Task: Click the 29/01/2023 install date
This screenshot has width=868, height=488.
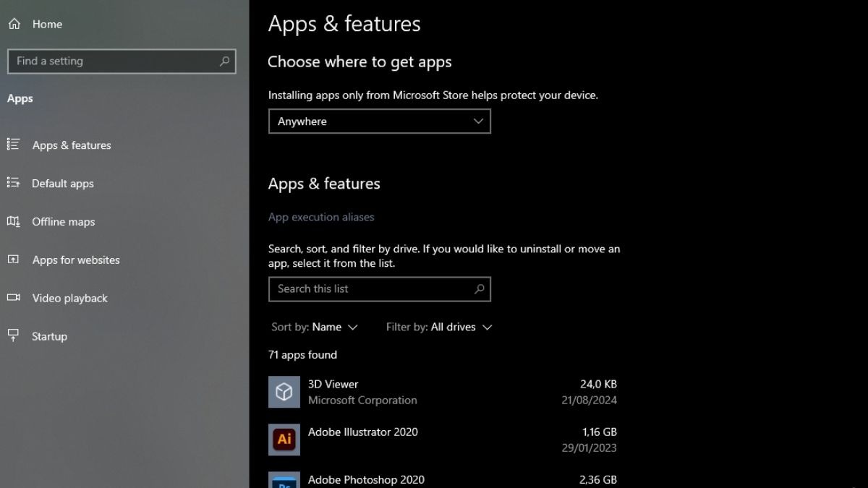Action: click(x=590, y=448)
